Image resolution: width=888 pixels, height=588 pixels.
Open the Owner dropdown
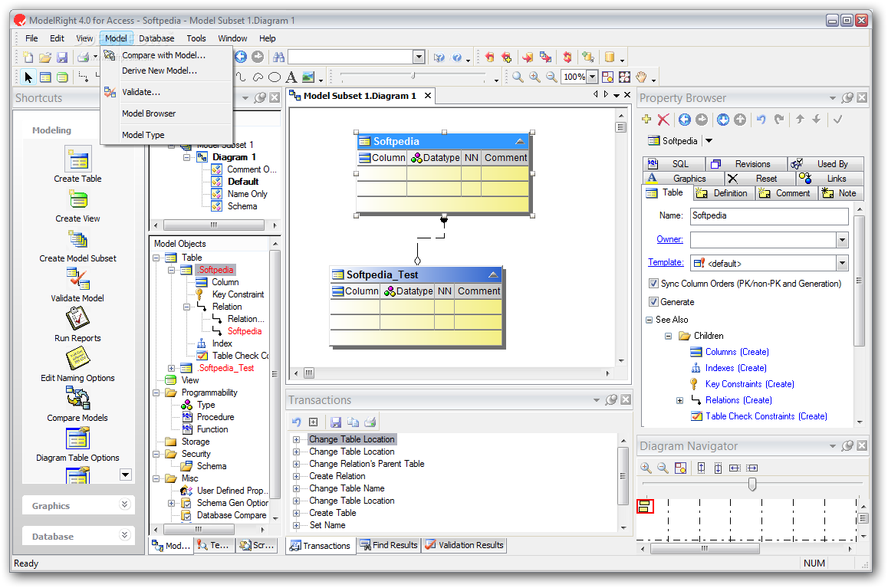point(842,240)
